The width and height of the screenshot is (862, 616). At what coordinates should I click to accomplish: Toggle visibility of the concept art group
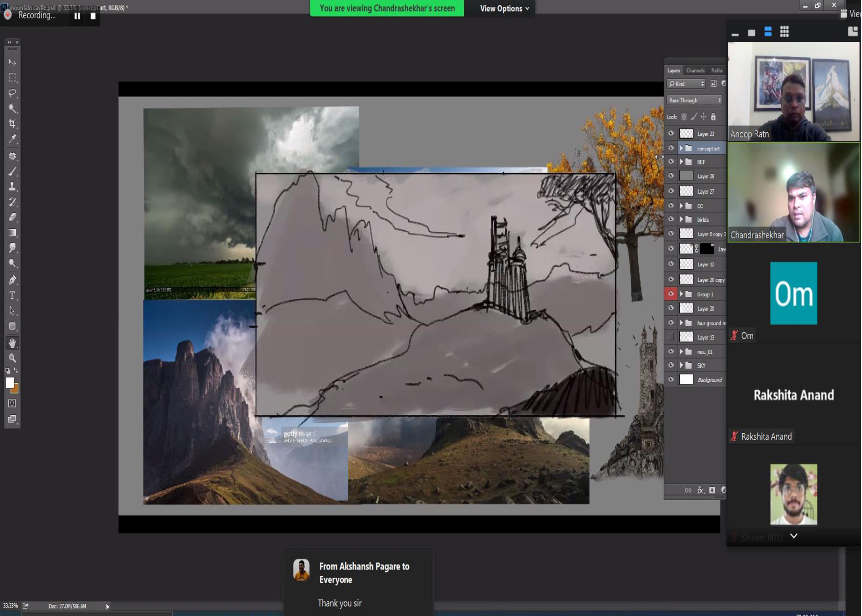[x=671, y=148]
